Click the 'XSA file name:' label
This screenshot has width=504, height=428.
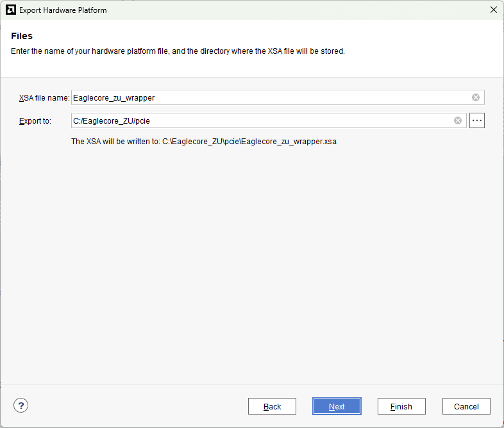click(44, 98)
